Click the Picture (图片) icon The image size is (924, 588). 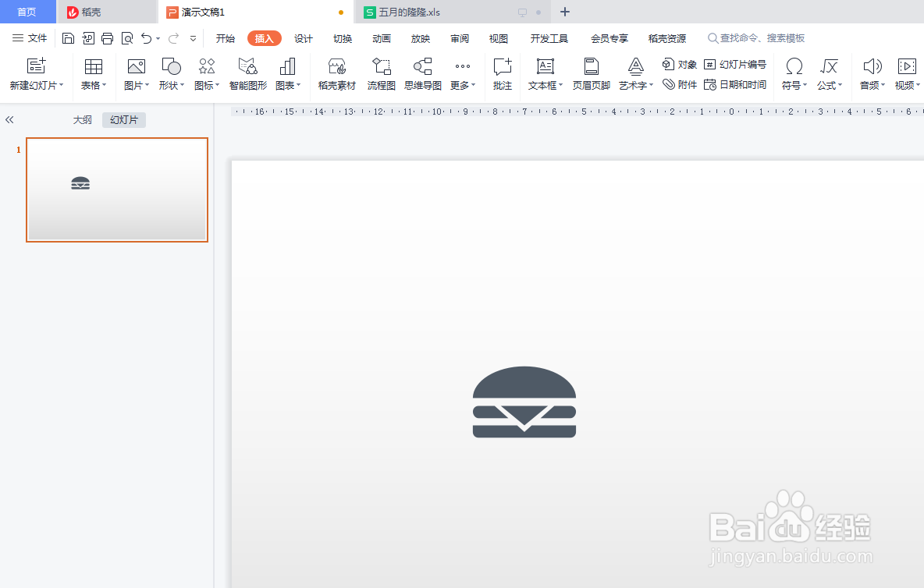(x=136, y=66)
